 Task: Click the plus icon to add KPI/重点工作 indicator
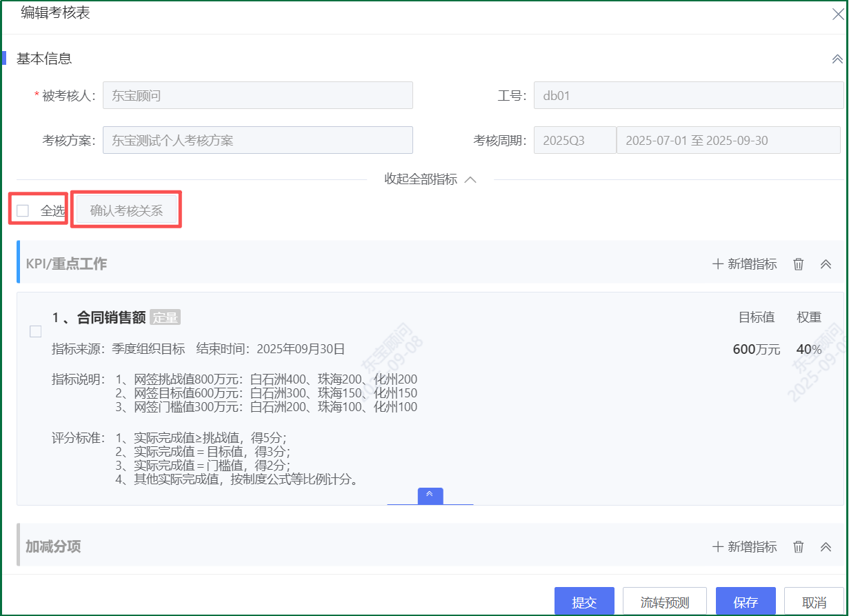718,264
